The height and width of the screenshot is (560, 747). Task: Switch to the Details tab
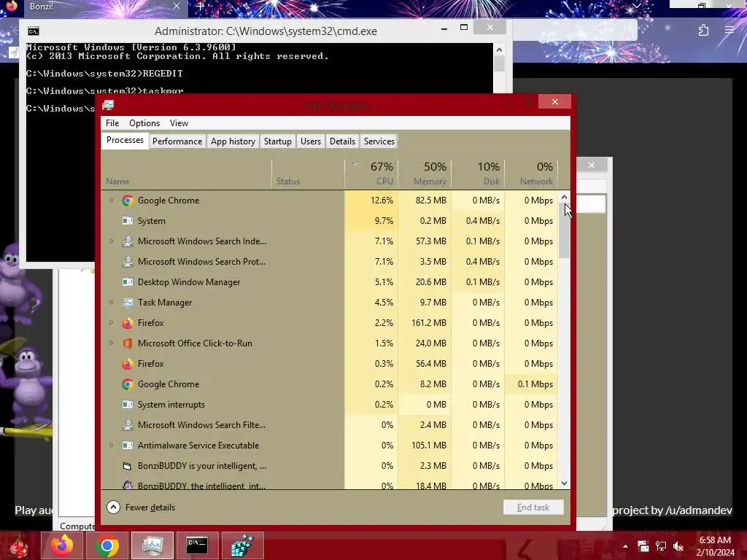pyautogui.click(x=343, y=141)
